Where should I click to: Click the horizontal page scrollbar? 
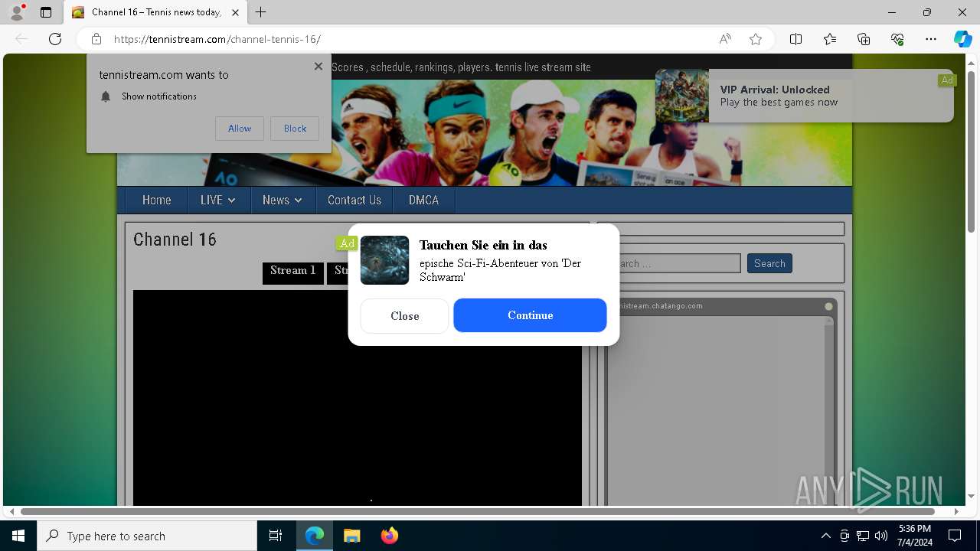pyautogui.click(x=478, y=511)
